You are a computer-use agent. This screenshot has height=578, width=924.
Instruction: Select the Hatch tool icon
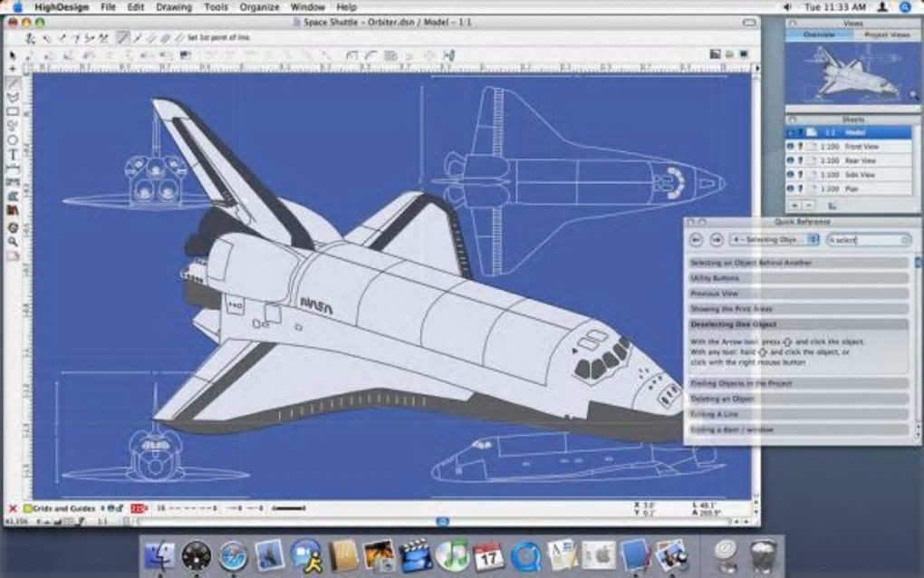[13, 197]
